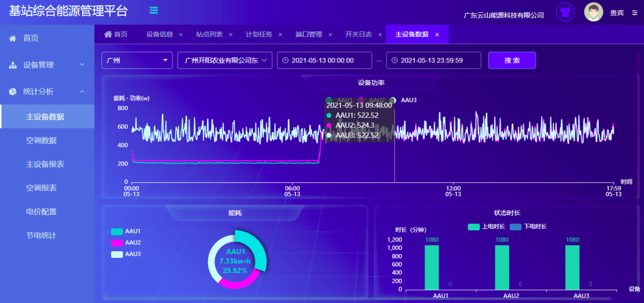This screenshot has height=303, width=644.
Task: Switch to the 计划任务 tab
Action: (x=259, y=35)
